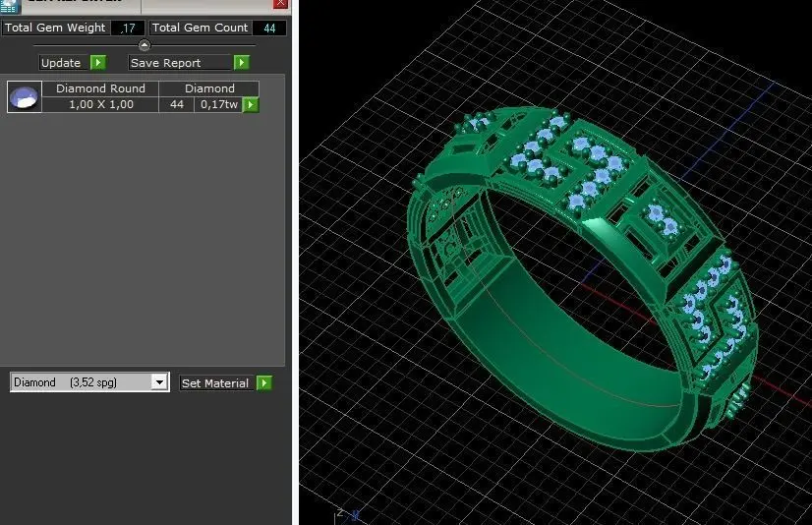Screen dimensions: 812x525
Task: Click the 0,17tw weight cell
Action: [219, 104]
